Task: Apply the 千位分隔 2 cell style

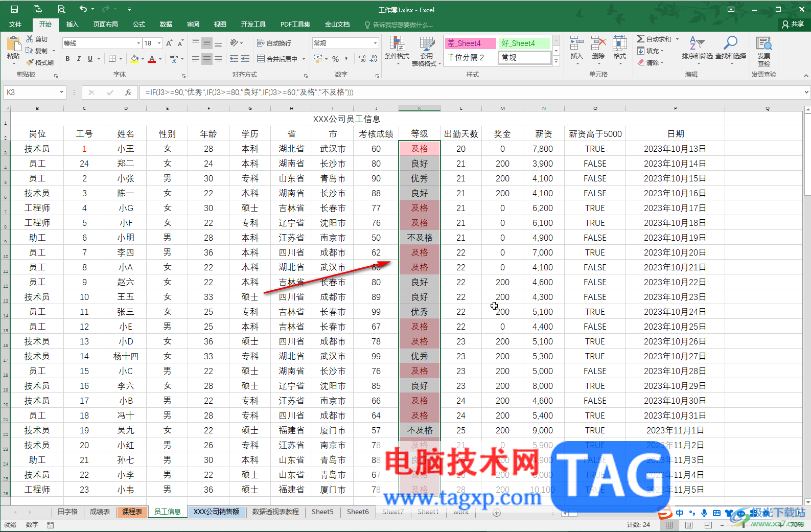Action: [470, 58]
